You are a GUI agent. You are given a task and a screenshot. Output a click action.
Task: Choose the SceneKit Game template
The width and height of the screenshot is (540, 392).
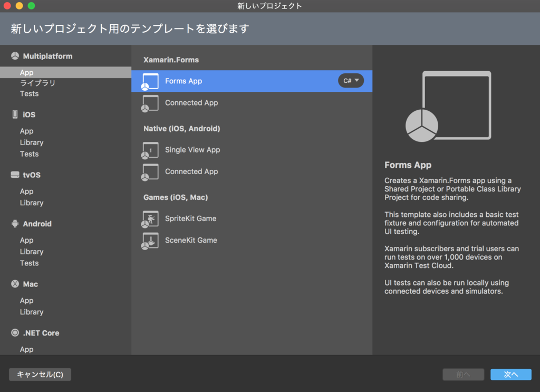[252, 240]
